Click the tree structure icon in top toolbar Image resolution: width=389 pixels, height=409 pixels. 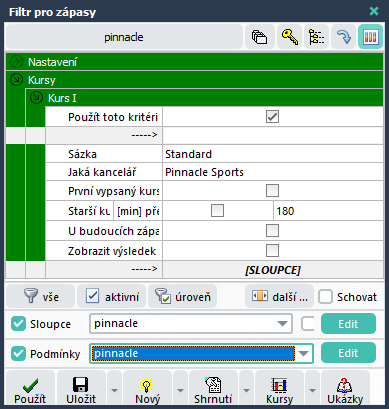pos(316,37)
